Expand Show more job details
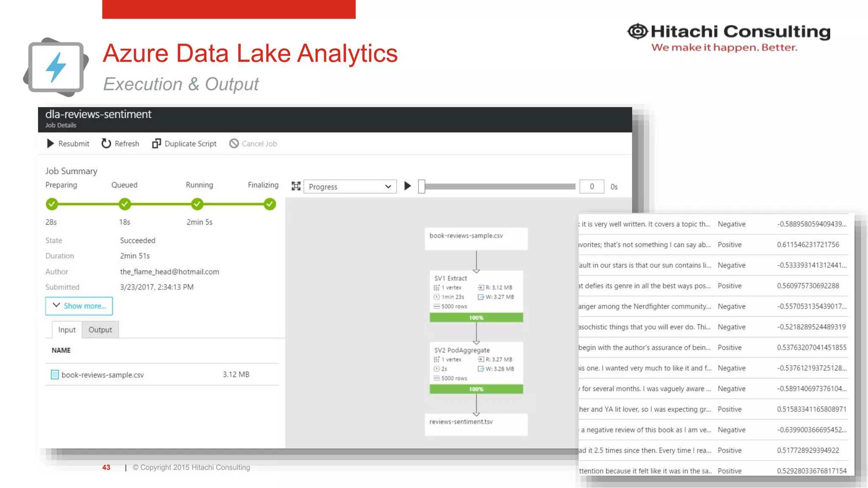The image size is (868, 488). 79,306
